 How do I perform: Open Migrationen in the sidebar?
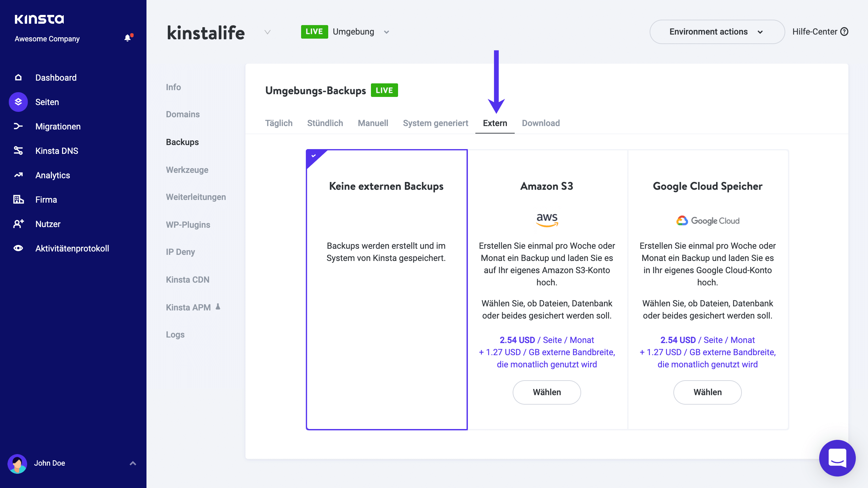pyautogui.click(x=58, y=126)
